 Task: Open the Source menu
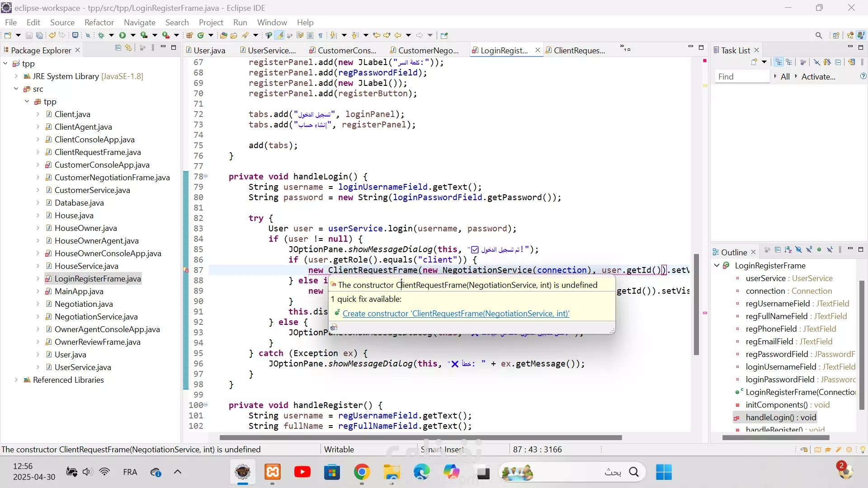tap(62, 22)
